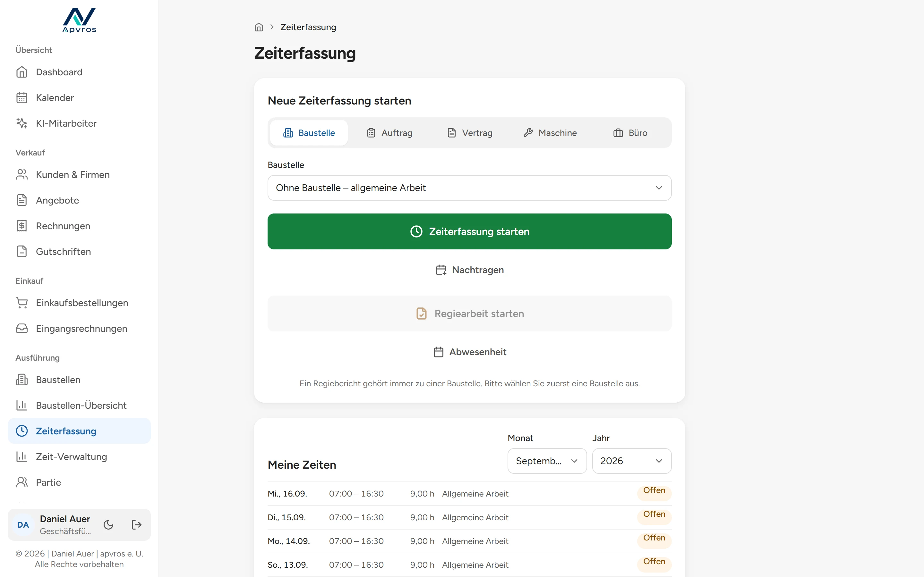Expand the Baustelle selection dropdown
This screenshot has height=577, width=924.
point(469,188)
